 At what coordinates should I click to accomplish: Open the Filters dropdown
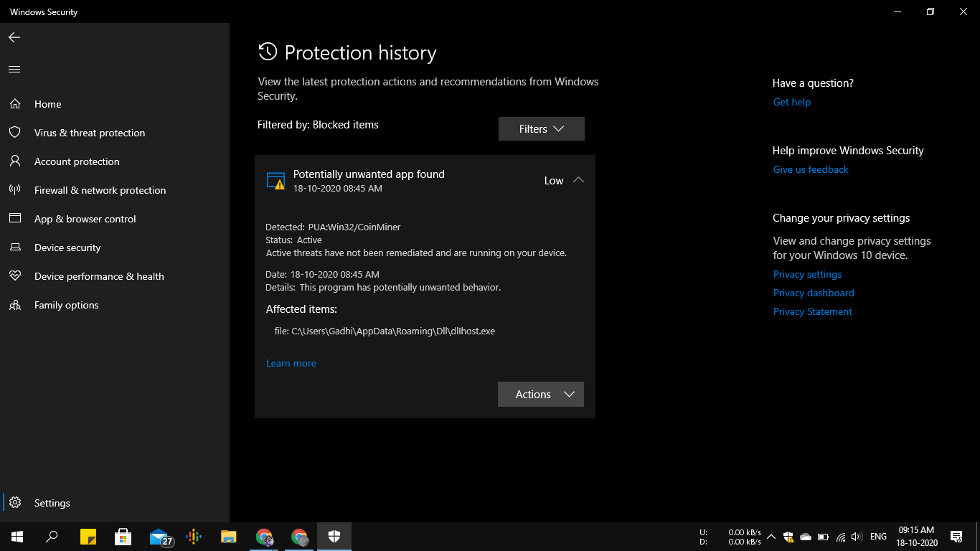point(542,129)
